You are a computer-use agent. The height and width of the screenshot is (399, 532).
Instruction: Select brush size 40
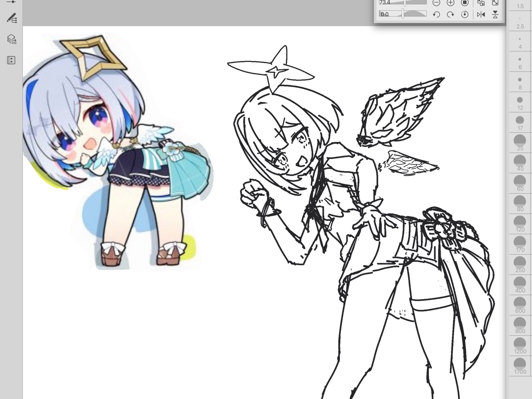click(x=520, y=163)
